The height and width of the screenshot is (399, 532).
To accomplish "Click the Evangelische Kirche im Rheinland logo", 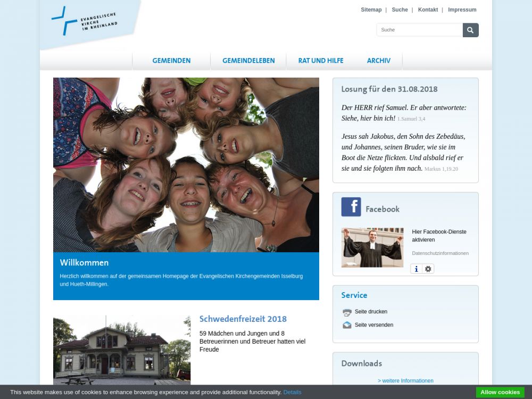I will (85, 22).
